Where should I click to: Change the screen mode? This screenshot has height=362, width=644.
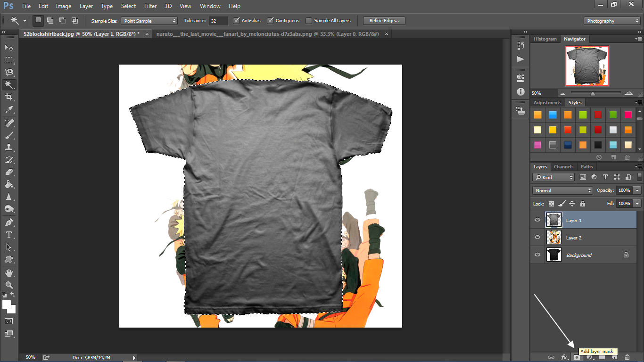click(9, 334)
